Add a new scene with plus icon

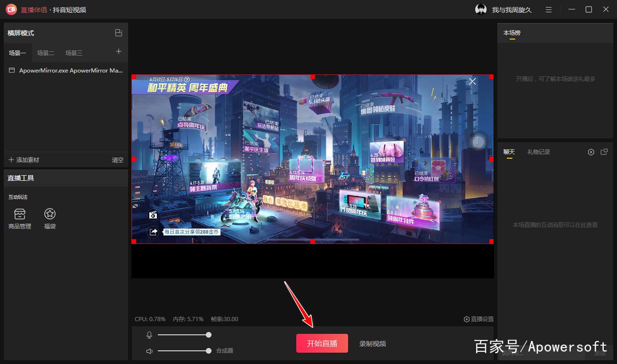point(119,52)
